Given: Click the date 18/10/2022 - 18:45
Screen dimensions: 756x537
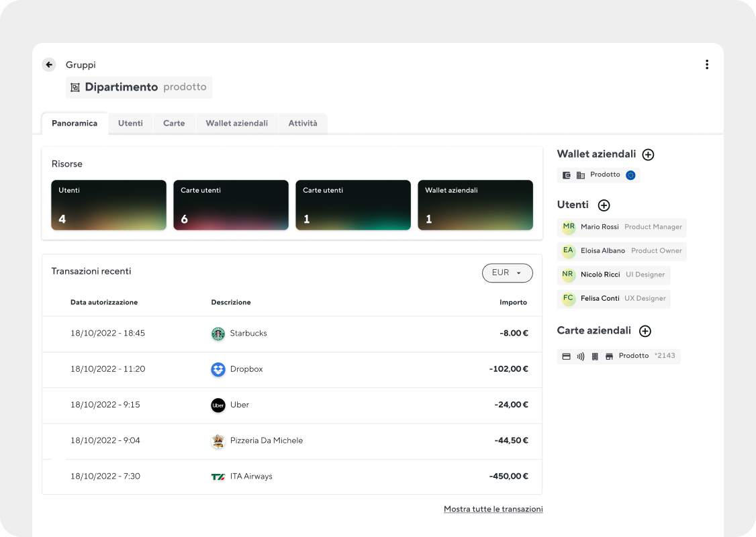Looking at the screenshot, I should coord(107,333).
